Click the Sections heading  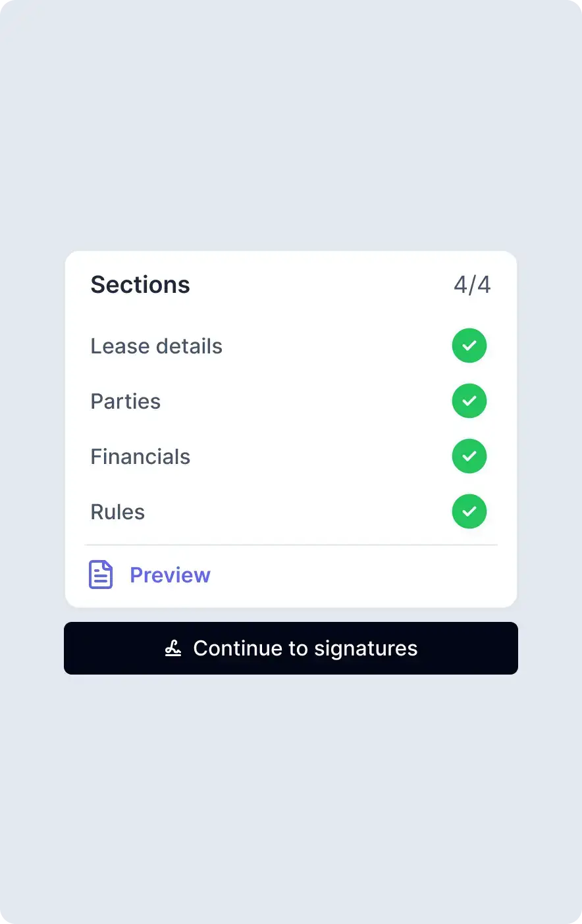point(140,285)
